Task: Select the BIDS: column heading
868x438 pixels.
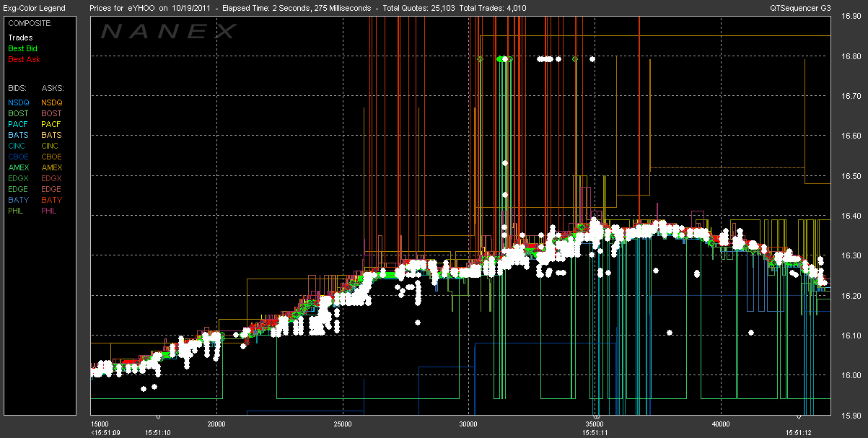Action: (x=17, y=87)
